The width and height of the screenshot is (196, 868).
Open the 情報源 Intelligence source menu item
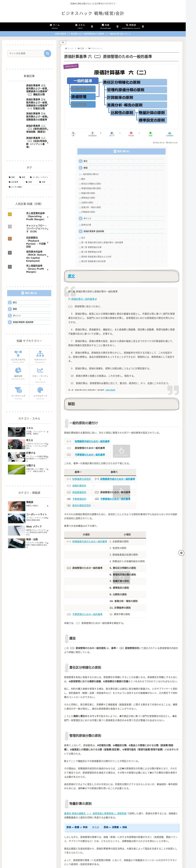131,26
